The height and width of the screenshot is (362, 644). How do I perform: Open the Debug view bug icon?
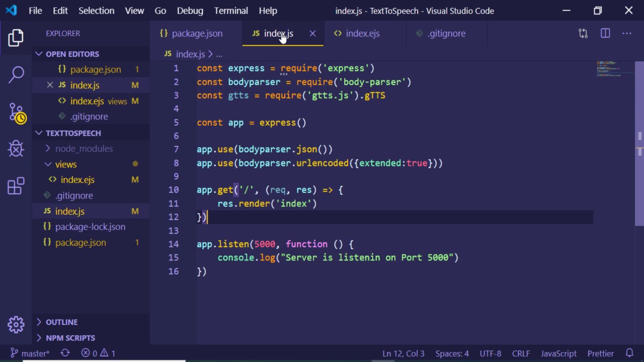click(x=16, y=149)
